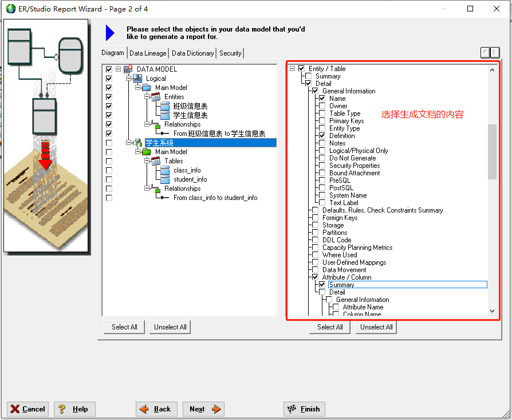Enable the Primary Keys checkbox
Image resolution: width=512 pixels, height=420 pixels.
click(322, 121)
